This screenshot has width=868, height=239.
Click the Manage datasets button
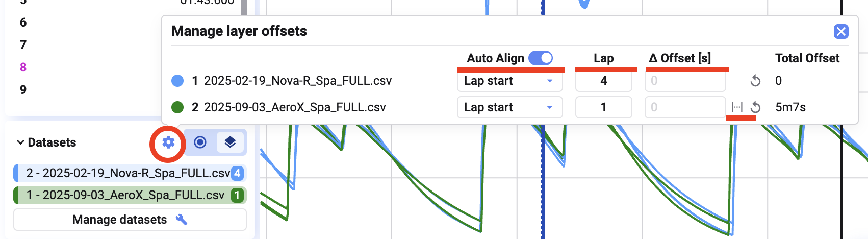[x=130, y=220]
